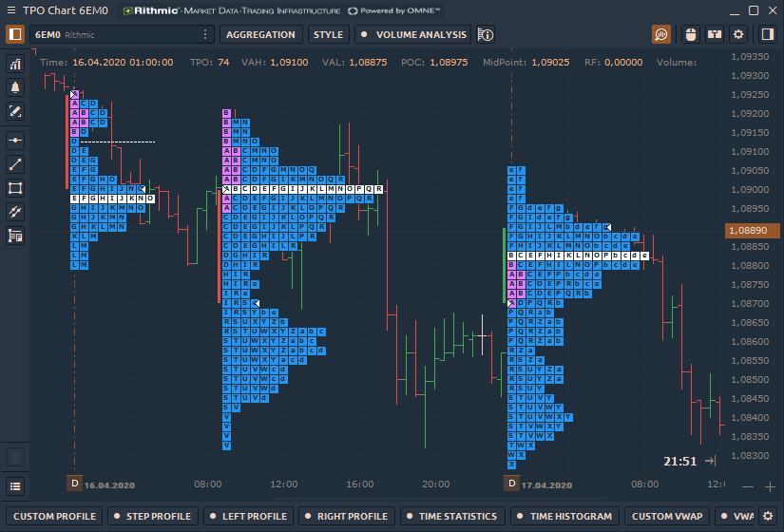Viewport: 784px width, 532px height.
Task: Open the indicators icon in sidebar
Action: point(15,64)
